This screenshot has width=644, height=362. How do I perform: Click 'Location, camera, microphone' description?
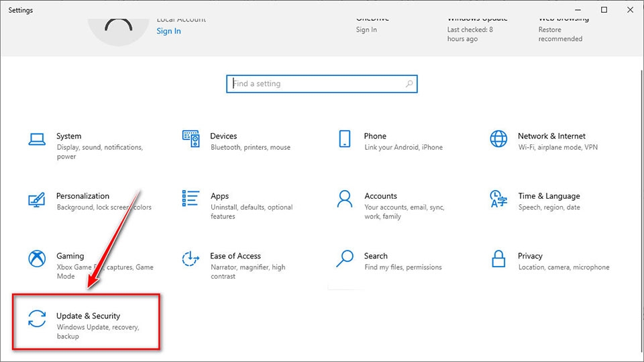(x=564, y=267)
